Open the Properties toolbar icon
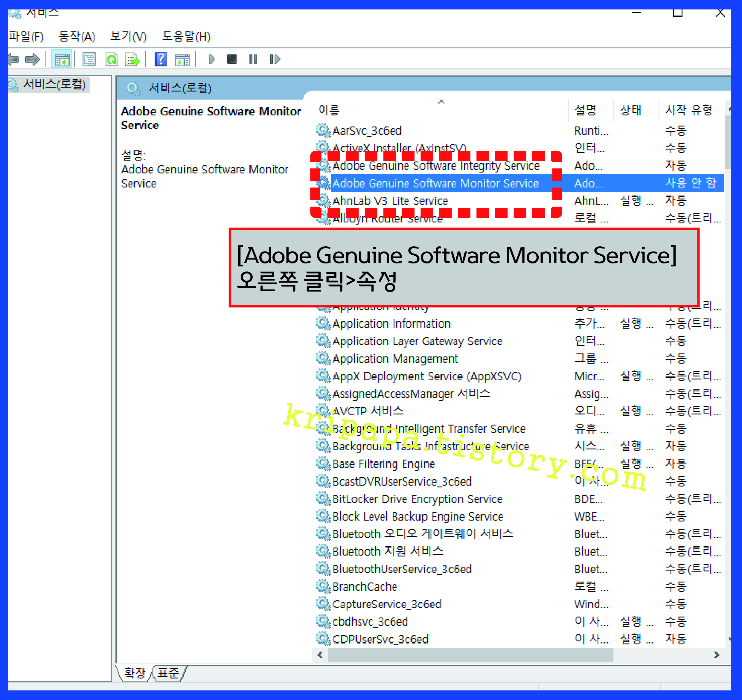Image resolution: width=742 pixels, height=700 pixels. 90,59
